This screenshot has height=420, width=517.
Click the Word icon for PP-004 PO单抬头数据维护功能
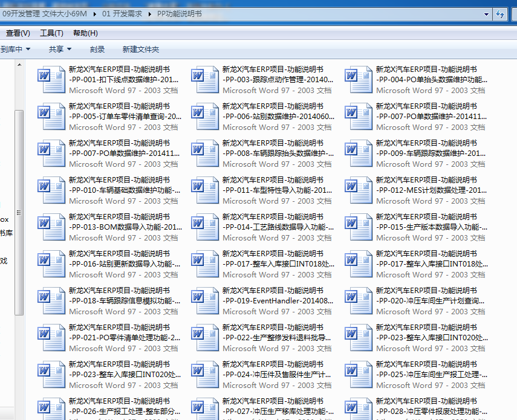click(x=359, y=80)
